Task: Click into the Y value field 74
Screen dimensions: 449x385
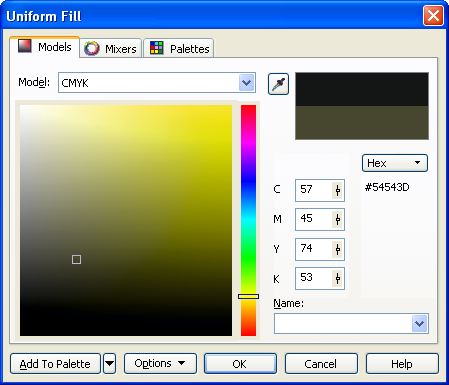Action: click(314, 249)
